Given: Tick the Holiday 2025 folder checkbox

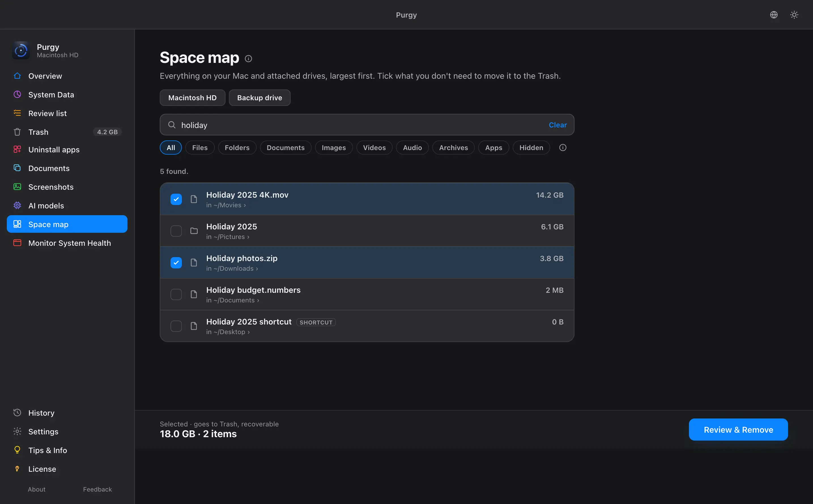Looking at the screenshot, I should [176, 231].
